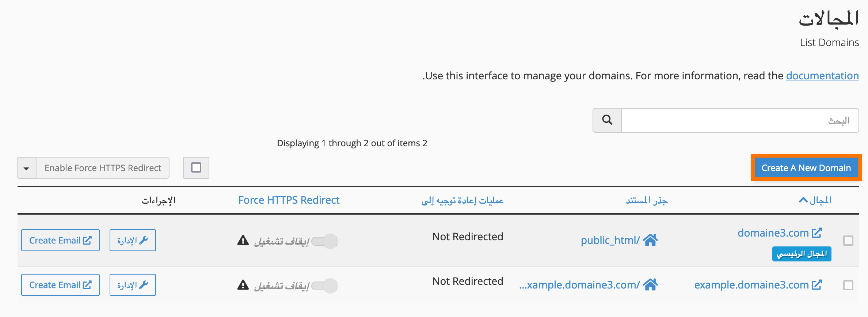Click the sort arrow on the المجال column
Screen dimensions: 868x317
[803, 200]
